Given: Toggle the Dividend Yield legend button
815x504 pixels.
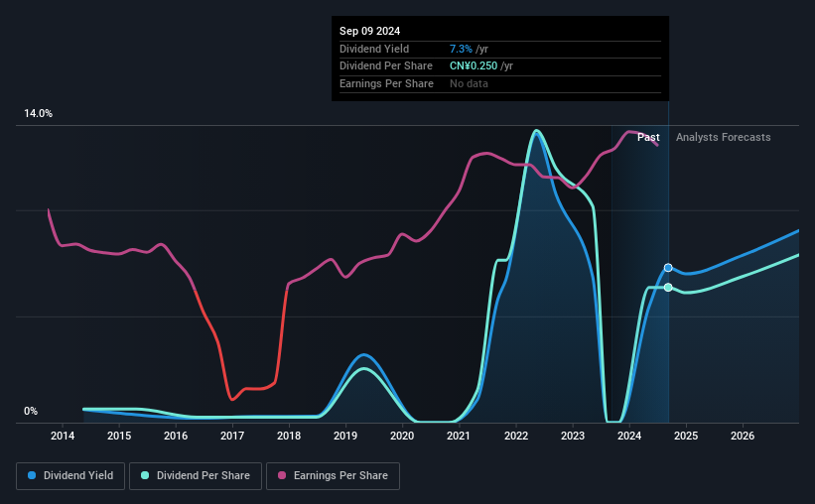Looking at the screenshot, I should (x=70, y=476).
